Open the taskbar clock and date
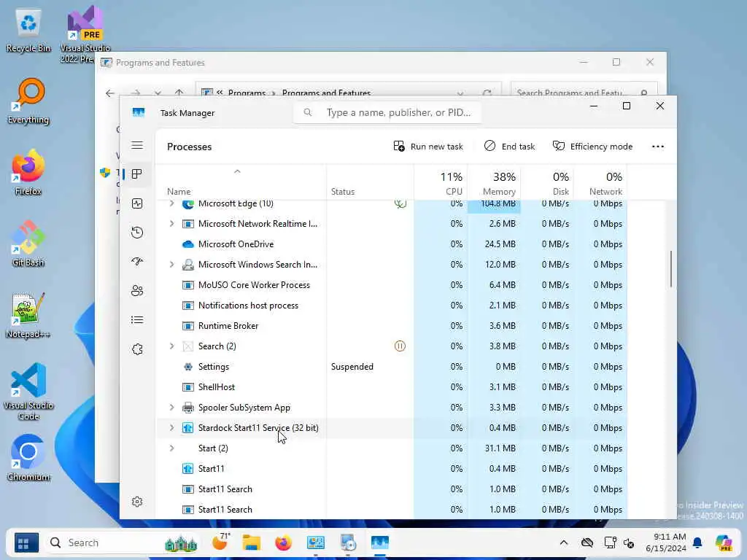The image size is (747, 560). click(x=666, y=542)
